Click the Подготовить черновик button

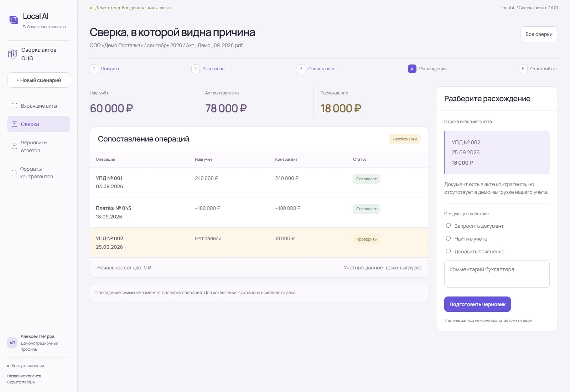coord(477,304)
